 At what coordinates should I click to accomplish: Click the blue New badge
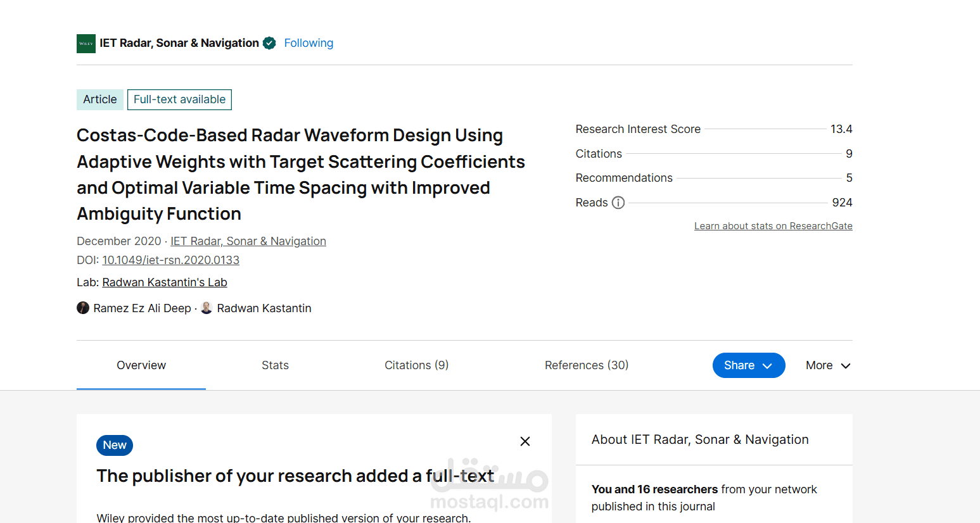[x=115, y=445]
